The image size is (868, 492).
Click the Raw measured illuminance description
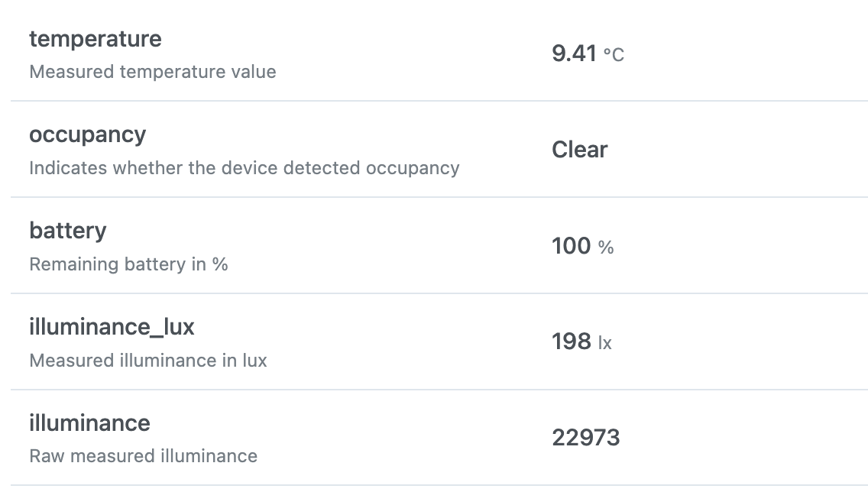(144, 457)
